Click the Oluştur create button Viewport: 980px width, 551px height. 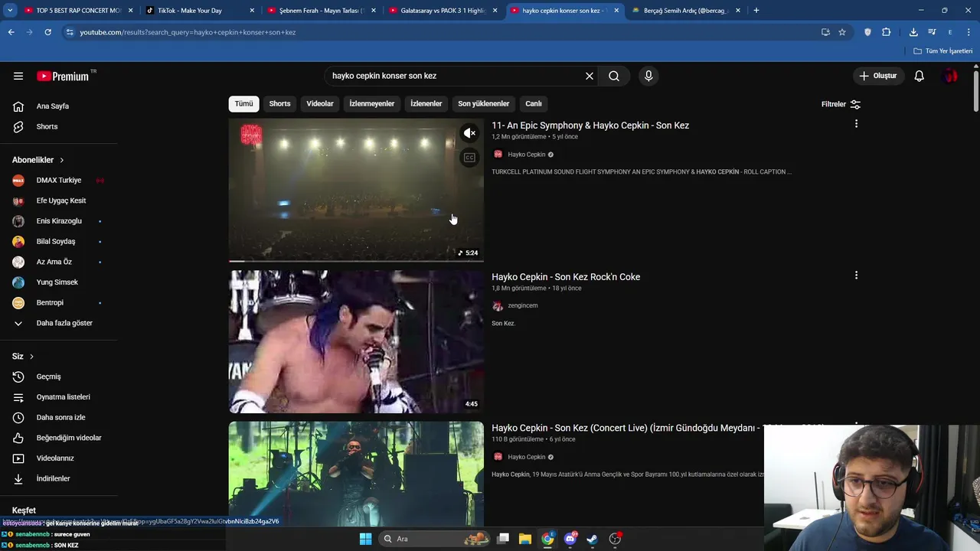877,76
